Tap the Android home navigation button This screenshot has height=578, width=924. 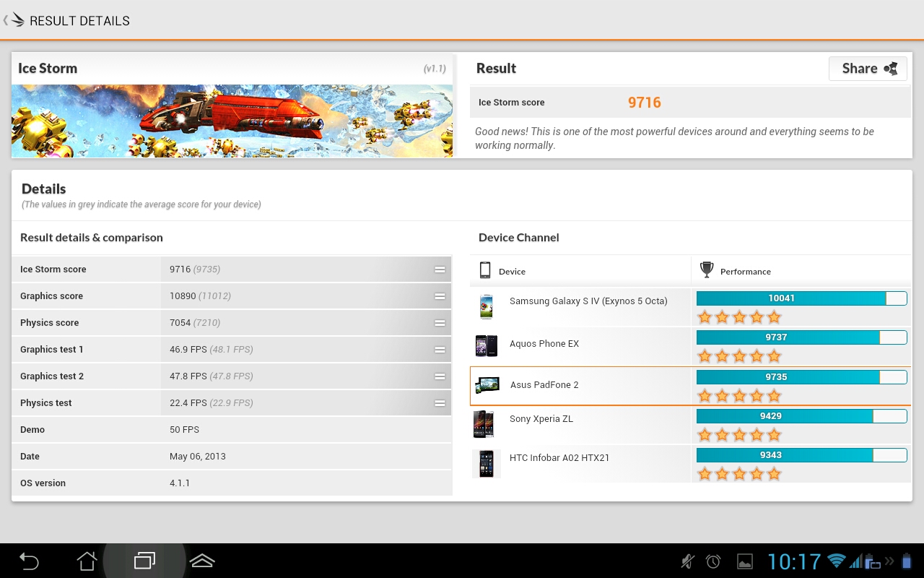click(x=87, y=561)
